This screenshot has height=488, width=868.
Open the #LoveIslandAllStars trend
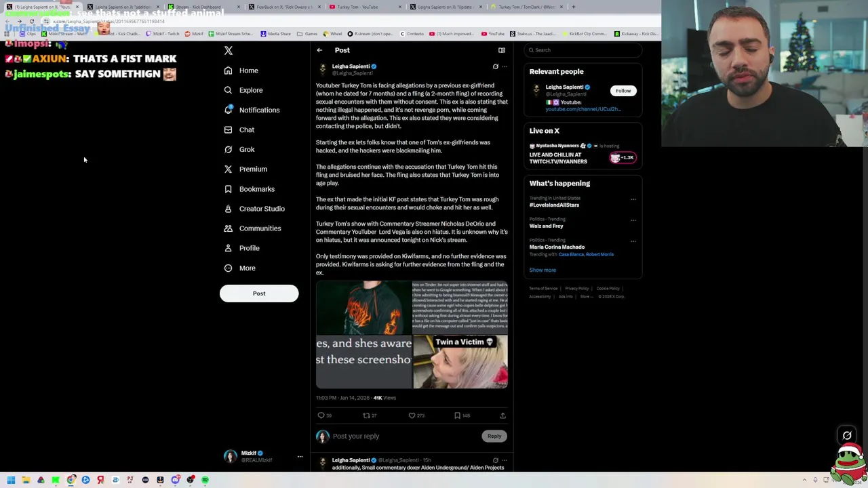pos(554,205)
